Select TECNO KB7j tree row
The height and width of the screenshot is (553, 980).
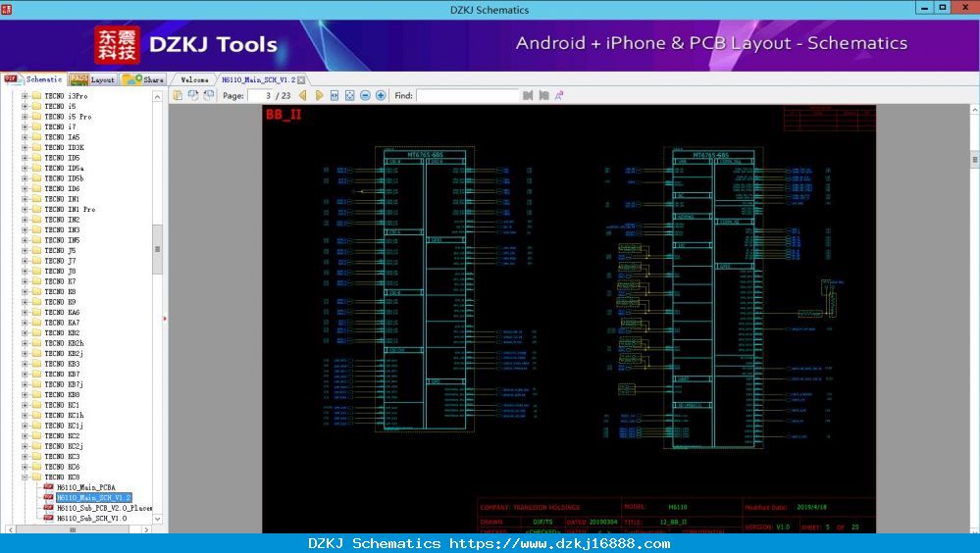64,384
